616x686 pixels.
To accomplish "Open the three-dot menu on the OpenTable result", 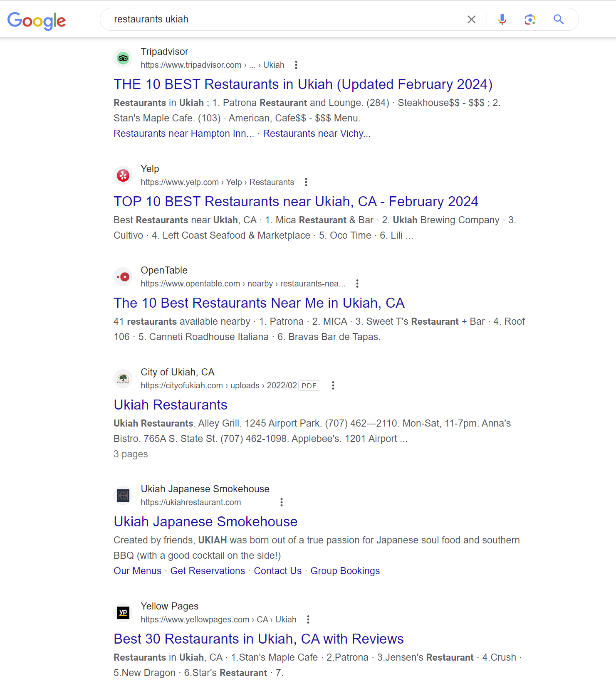I will pyautogui.click(x=357, y=283).
